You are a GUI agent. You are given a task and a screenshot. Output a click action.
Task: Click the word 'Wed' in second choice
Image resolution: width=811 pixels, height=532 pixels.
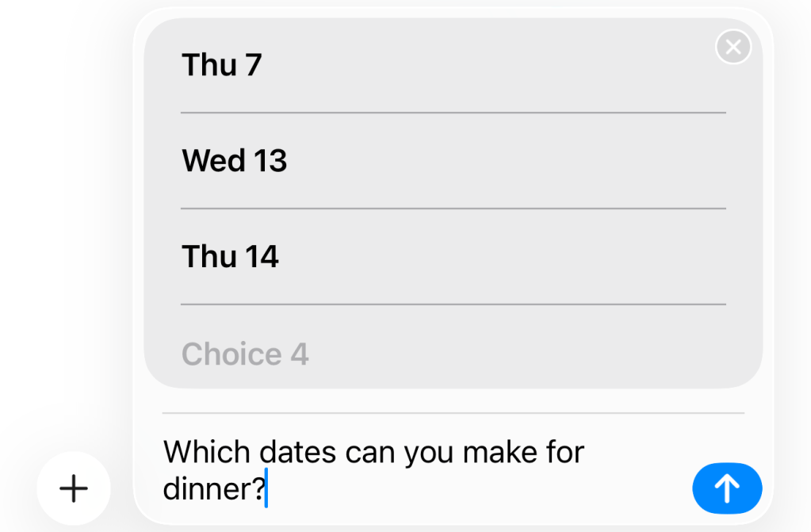pos(213,161)
